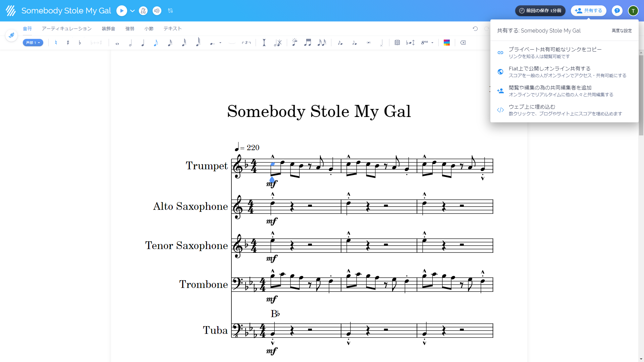
Task: Click the note with sparkle icon
Action: [294, 42]
